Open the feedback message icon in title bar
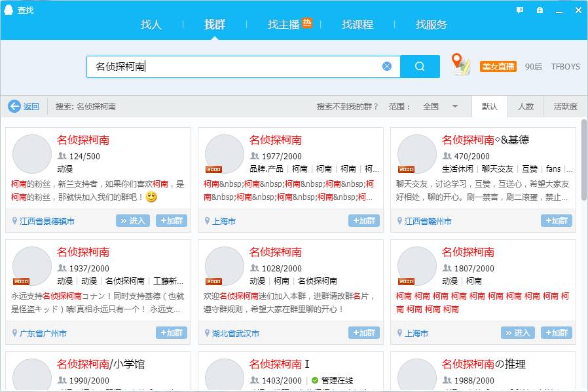The width and height of the screenshot is (588, 392). click(x=520, y=10)
